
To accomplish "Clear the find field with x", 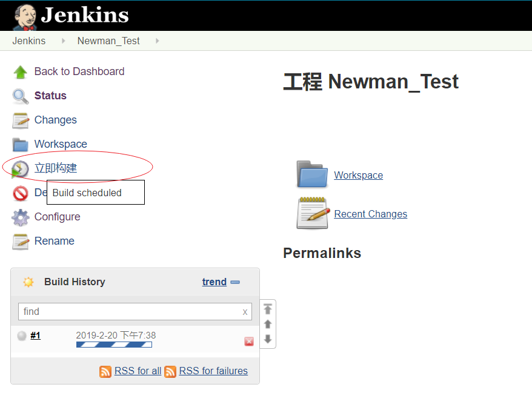I will click(245, 312).
